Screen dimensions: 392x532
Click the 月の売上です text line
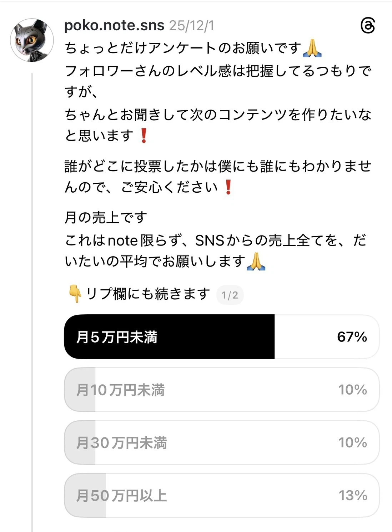click(106, 217)
